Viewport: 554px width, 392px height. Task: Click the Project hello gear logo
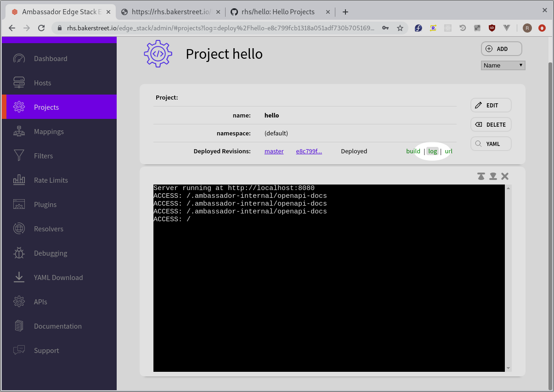pos(158,54)
